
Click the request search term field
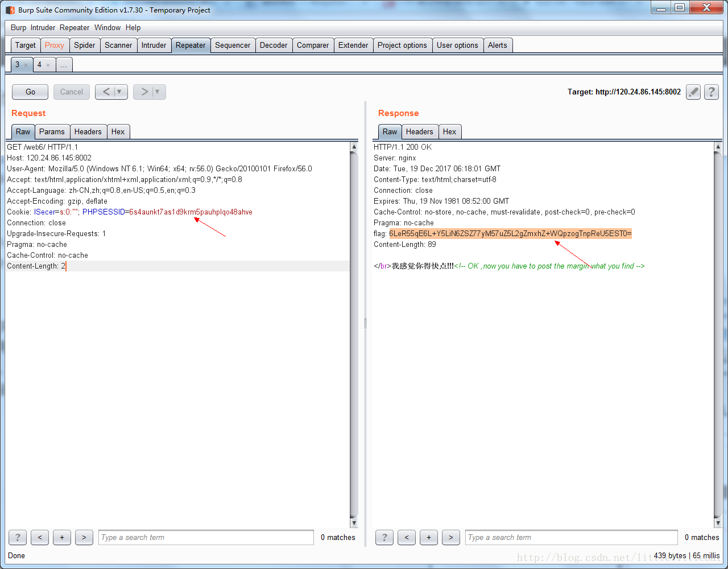pos(206,537)
